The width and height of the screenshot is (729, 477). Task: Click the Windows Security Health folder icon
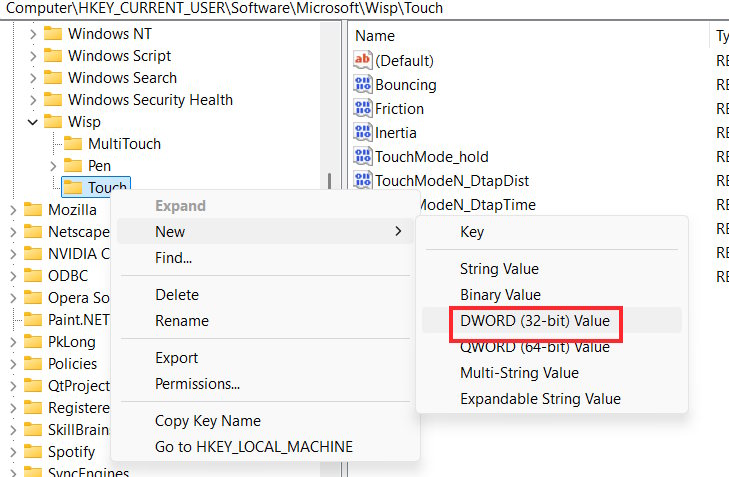pyautogui.click(x=53, y=99)
